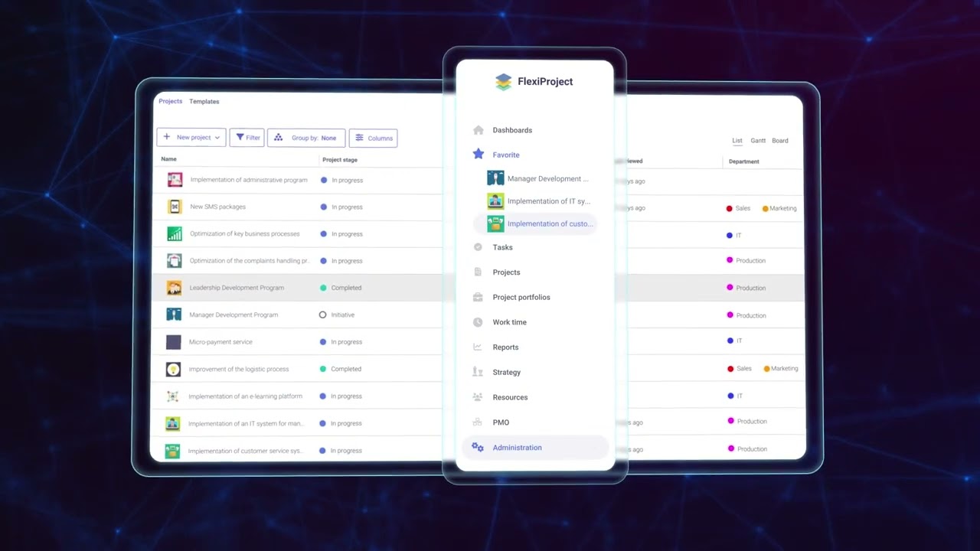Click Marketing tag in New SMS packages row

click(779, 208)
